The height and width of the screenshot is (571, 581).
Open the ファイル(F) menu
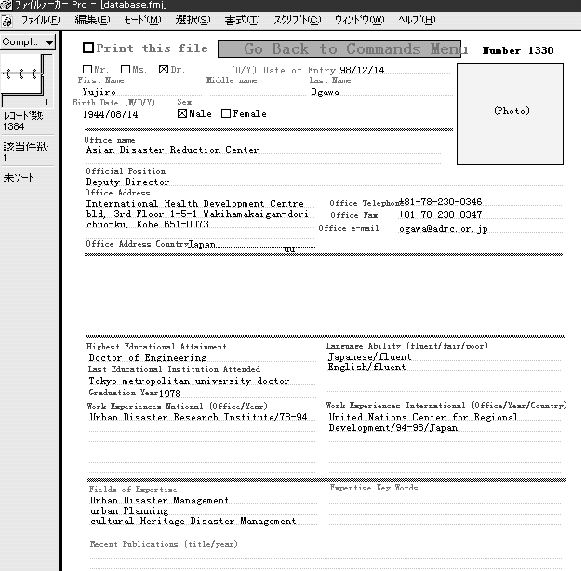pos(40,20)
